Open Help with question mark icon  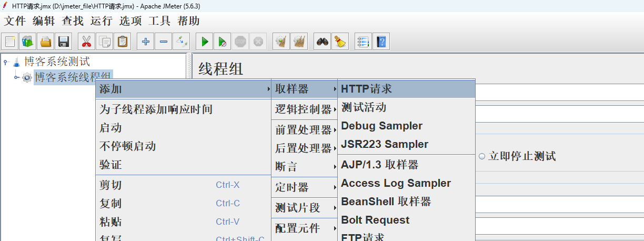pos(381,41)
